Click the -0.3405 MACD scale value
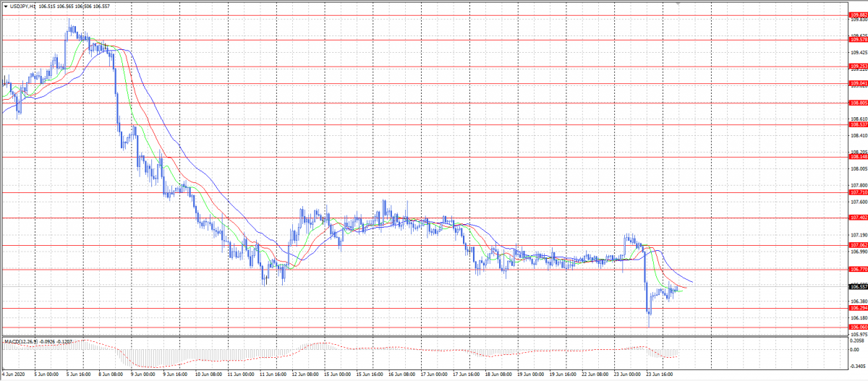Viewport: 868px width, 381px height. pyautogui.click(x=859, y=367)
